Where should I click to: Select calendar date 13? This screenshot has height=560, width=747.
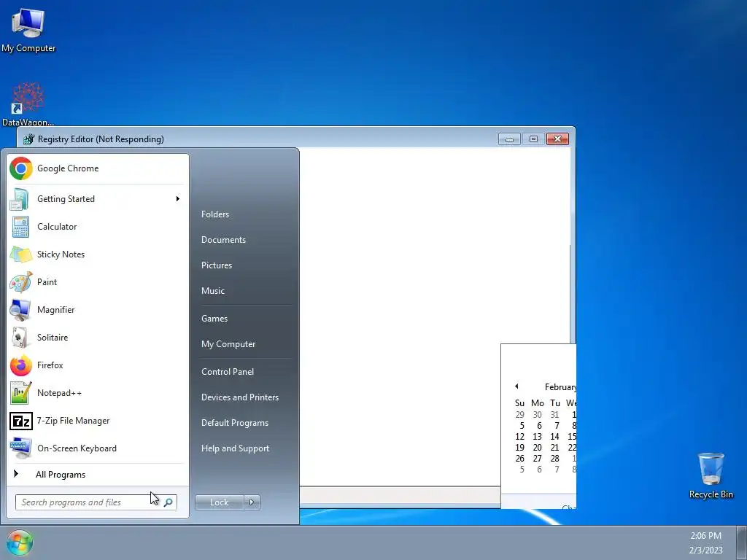pos(537,437)
